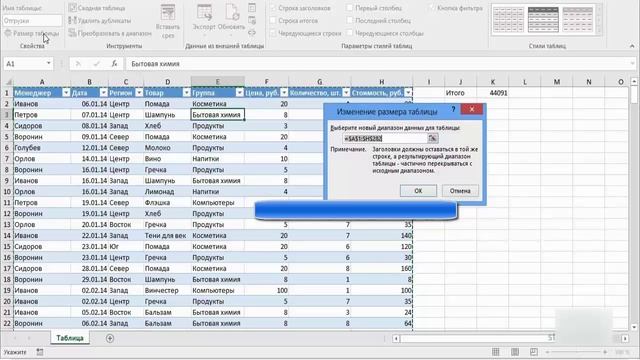Open Сводная таблица pivot table tool

point(97,8)
